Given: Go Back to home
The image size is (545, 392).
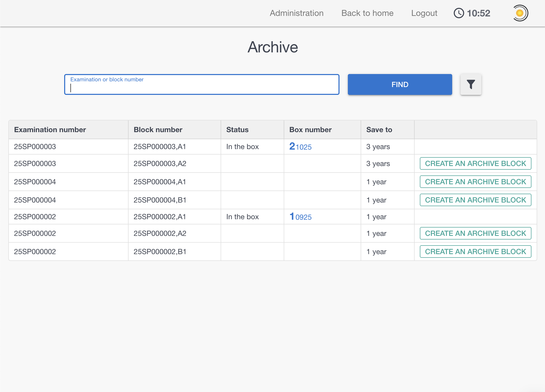Looking at the screenshot, I should [x=367, y=13].
